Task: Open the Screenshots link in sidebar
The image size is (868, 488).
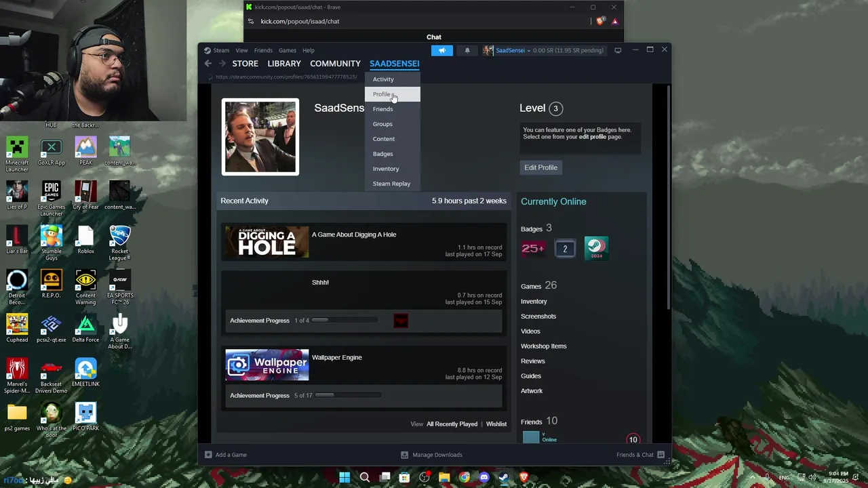Action: click(538, 317)
